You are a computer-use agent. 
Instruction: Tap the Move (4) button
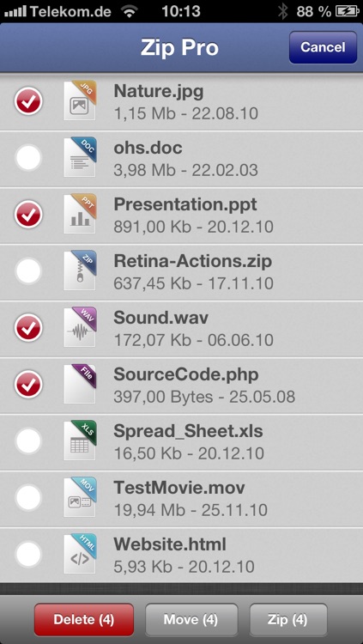pyautogui.click(x=191, y=619)
